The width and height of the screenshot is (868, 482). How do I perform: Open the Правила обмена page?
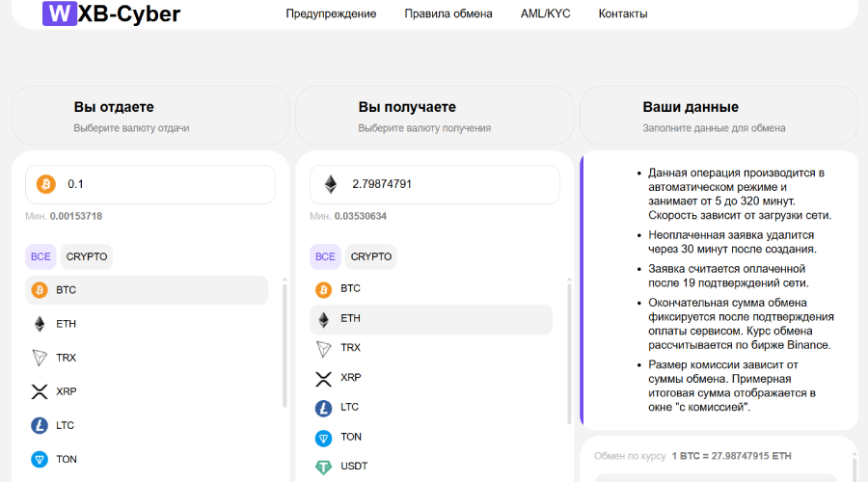(x=448, y=14)
